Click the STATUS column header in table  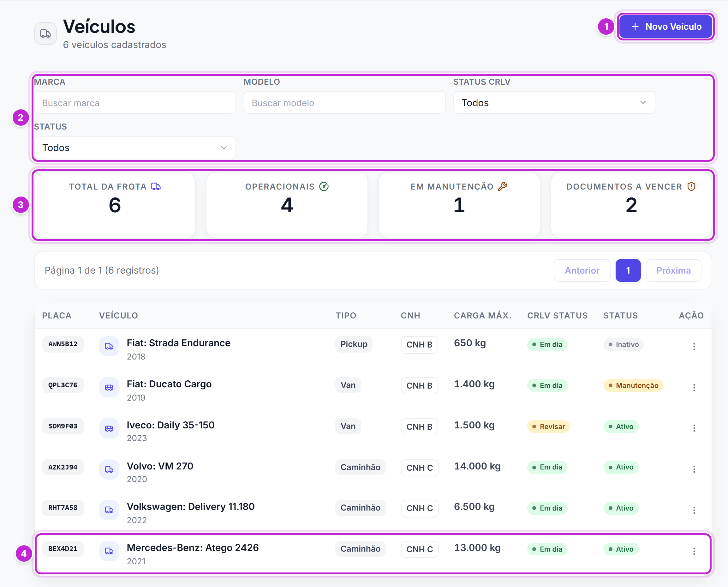click(x=621, y=316)
